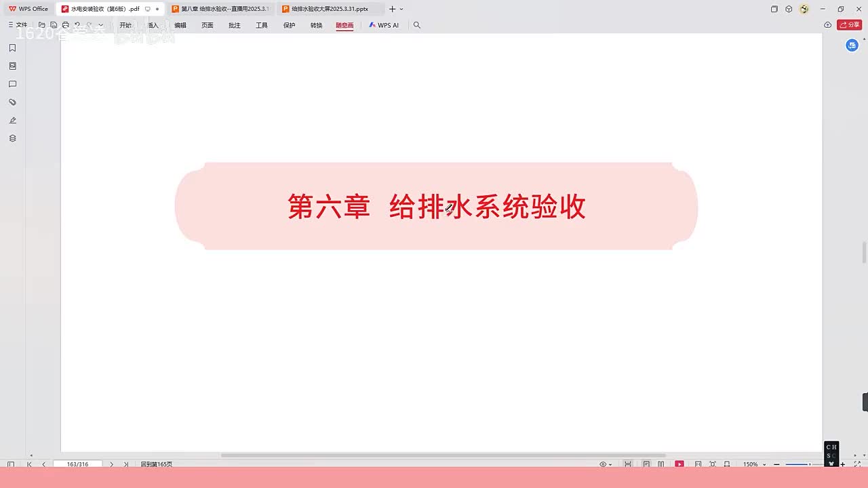Viewport: 868px width, 488px height.
Task: Switch to the 编辑 ribbon tab
Action: (180, 25)
